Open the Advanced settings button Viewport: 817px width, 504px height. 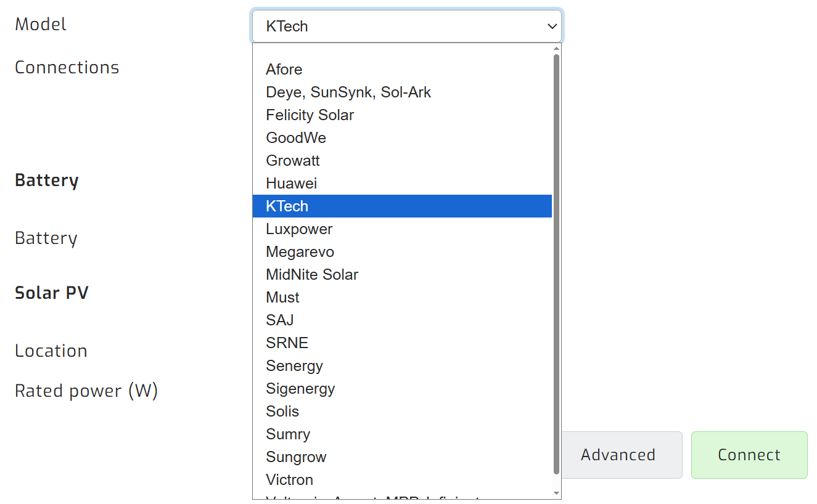tap(618, 455)
